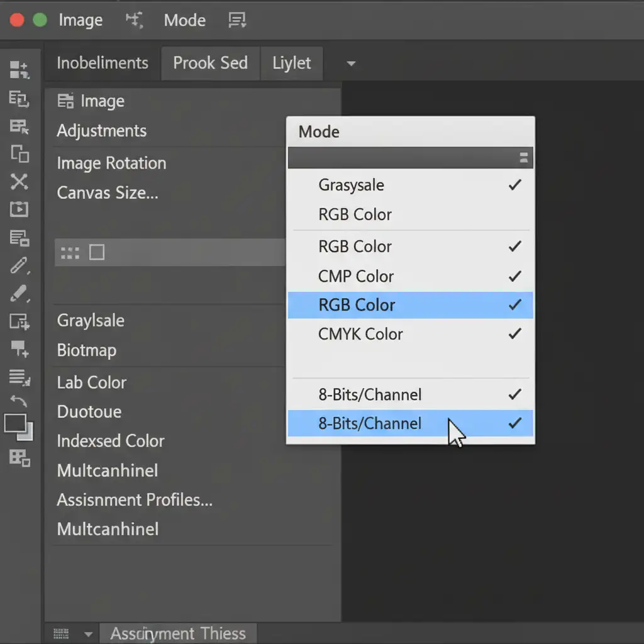Click the grid-plus icon atop the left toolbar
This screenshot has width=644, height=644.
[19, 70]
